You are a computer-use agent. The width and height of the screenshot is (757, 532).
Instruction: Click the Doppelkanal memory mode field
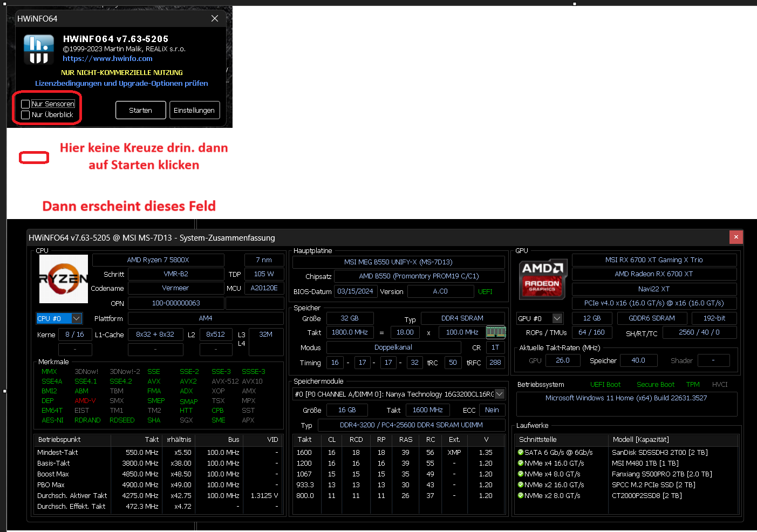click(x=393, y=347)
